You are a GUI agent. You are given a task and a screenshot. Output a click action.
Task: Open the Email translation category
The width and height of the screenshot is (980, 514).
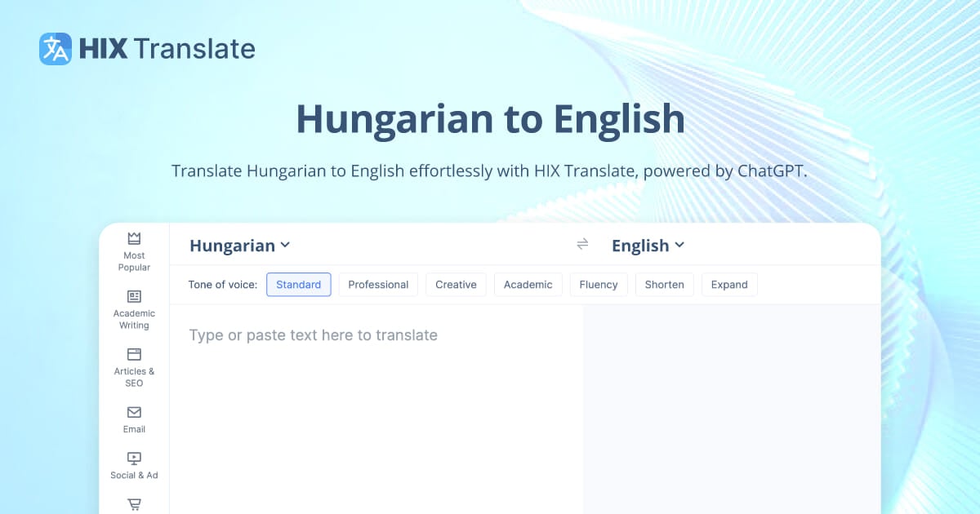(133, 418)
